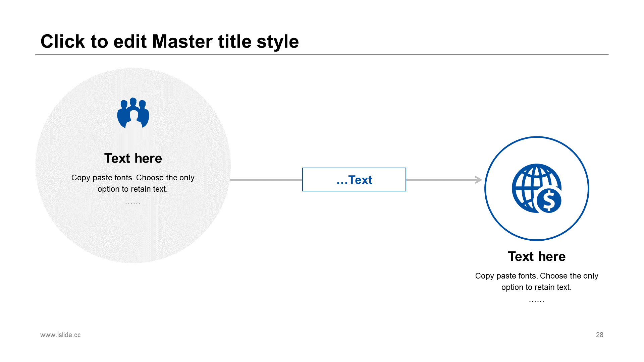Screen dimensions: 644x362
Task: Click the dollar coin badge on globe
Action: coord(549,200)
